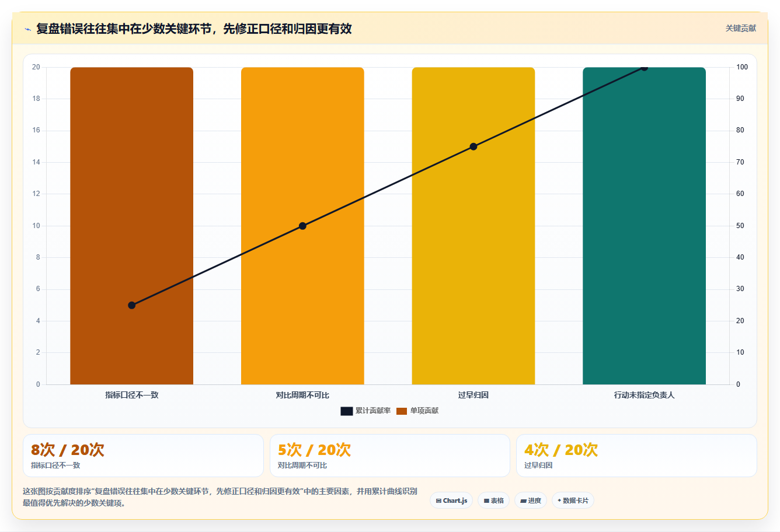Click the 指标口径不一致 brown bar
The height and width of the screenshot is (532, 780).
pos(131,226)
